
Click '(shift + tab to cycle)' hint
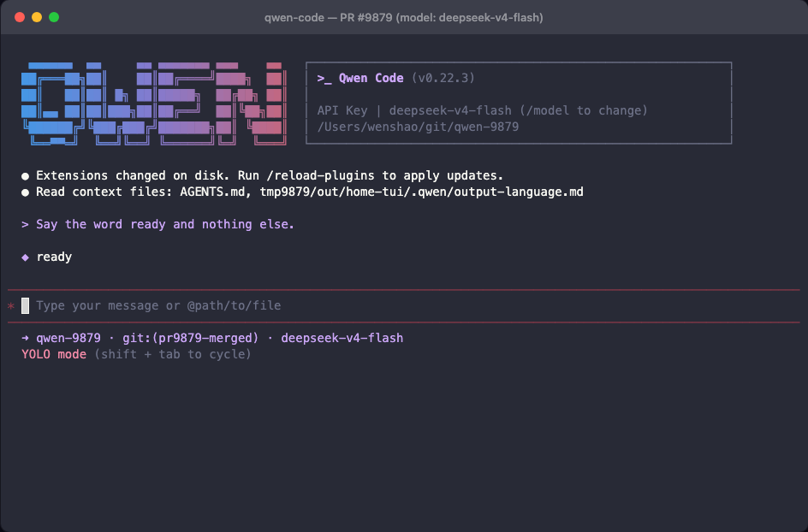[x=173, y=354]
